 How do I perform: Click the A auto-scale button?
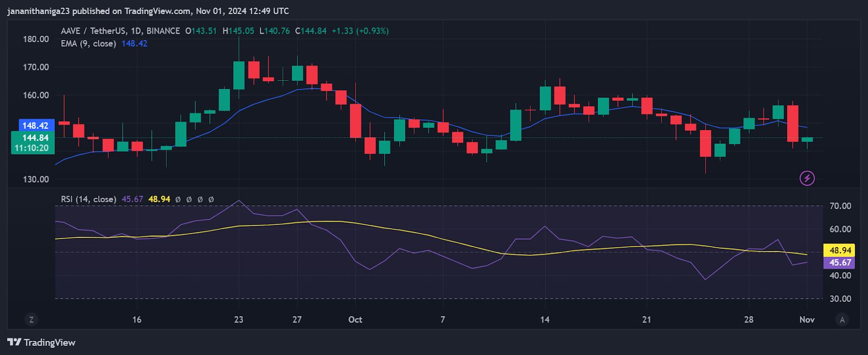point(842,320)
